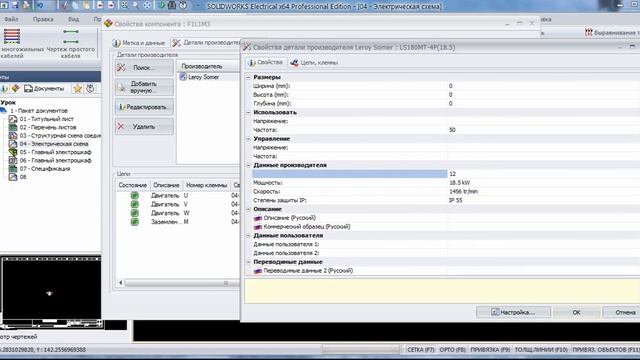Click the Частота value field showing 50
The width and height of the screenshot is (640, 360).
click(543, 130)
